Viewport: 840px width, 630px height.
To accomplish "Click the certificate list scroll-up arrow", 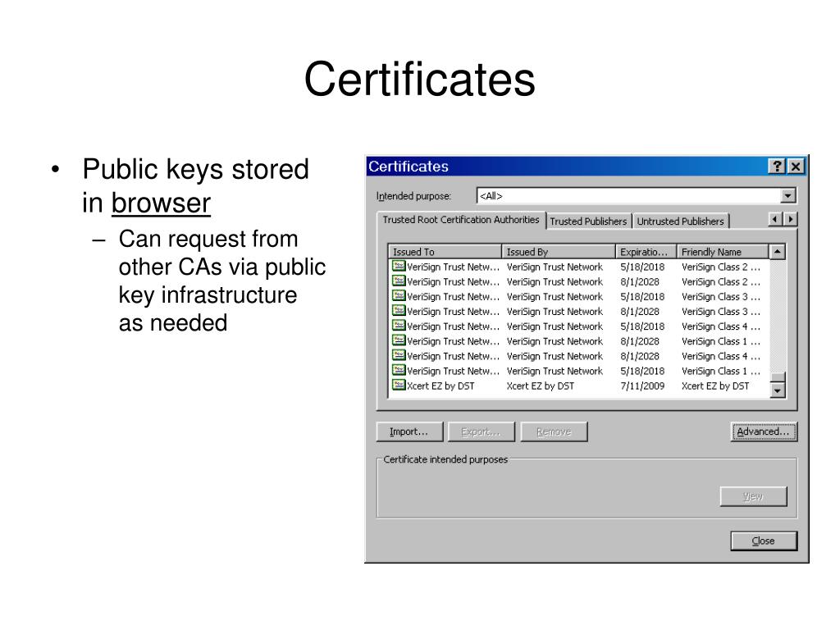I will [778, 251].
